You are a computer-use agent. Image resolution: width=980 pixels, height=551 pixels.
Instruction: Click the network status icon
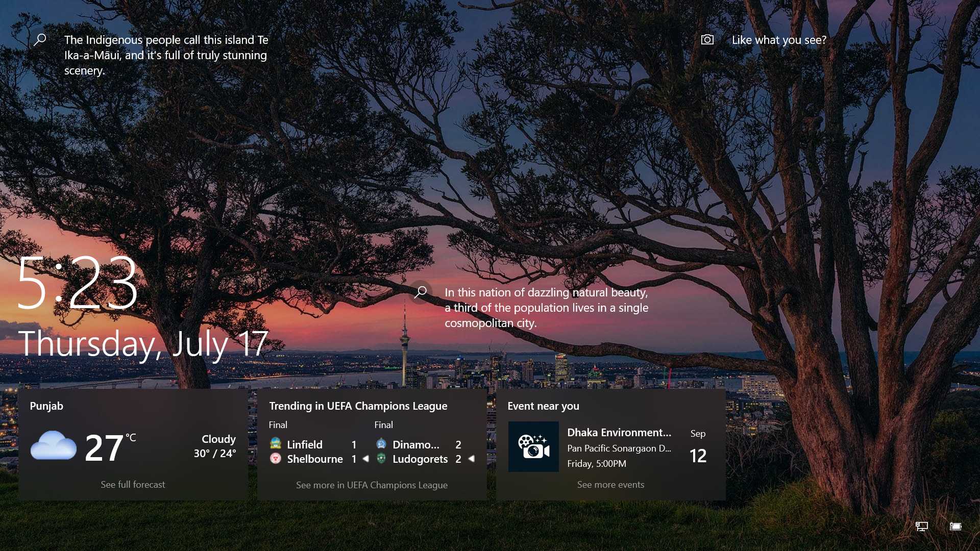click(922, 526)
